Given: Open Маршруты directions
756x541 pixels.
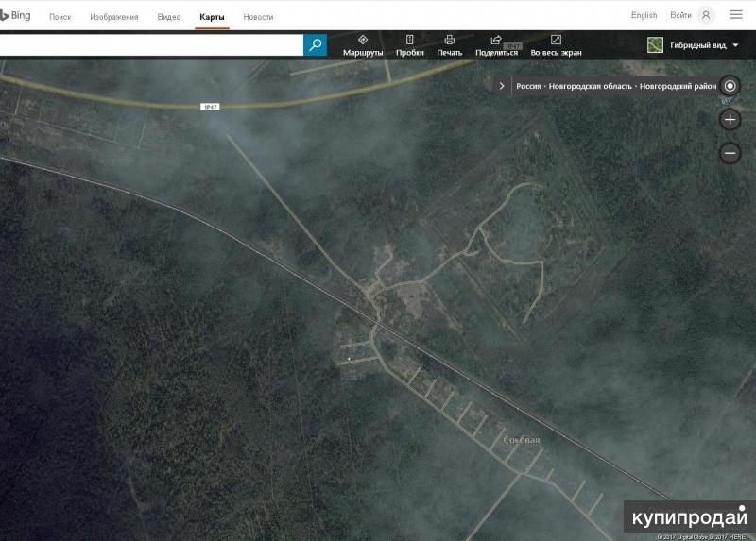Looking at the screenshot, I should coord(363,45).
